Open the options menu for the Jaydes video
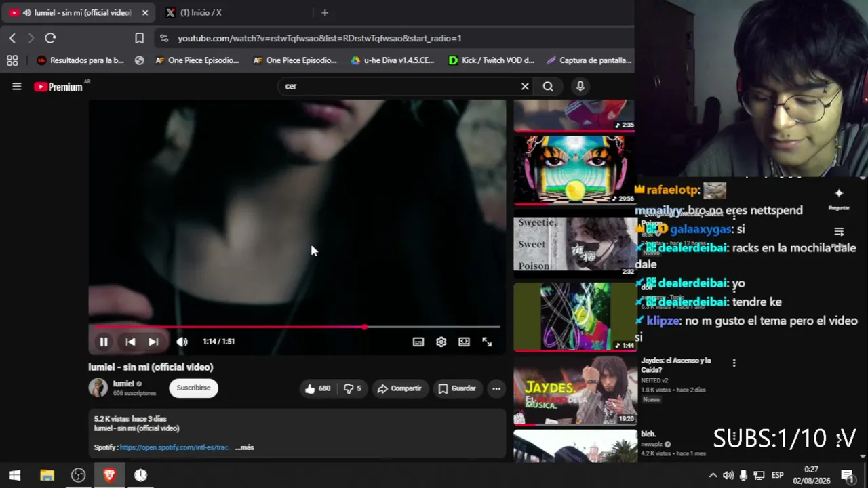The image size is (868, 488). coord(734,363)
